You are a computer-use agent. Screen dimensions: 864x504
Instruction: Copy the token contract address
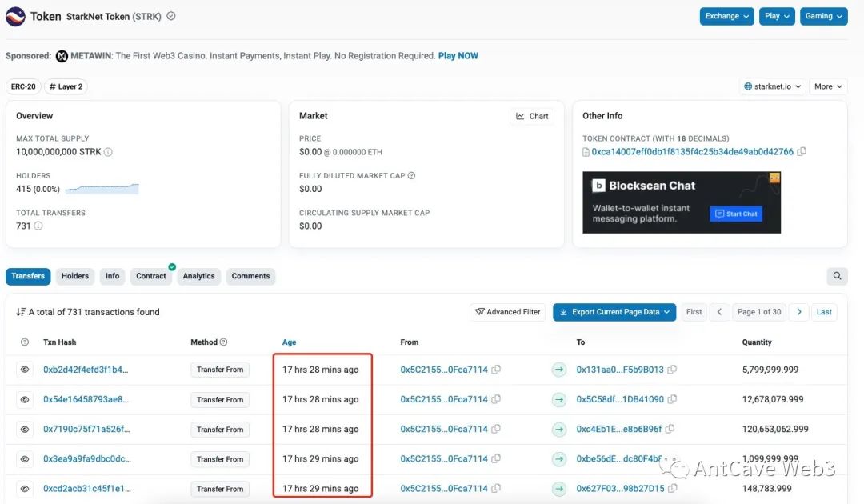coord(802,151)
